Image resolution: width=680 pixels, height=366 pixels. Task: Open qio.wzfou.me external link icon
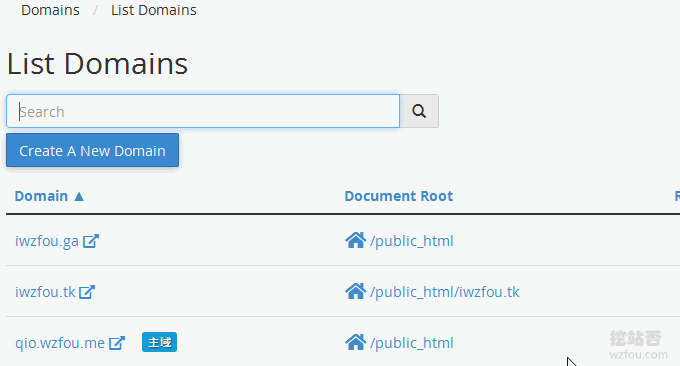pyautogui.click(x=117, y=343)
